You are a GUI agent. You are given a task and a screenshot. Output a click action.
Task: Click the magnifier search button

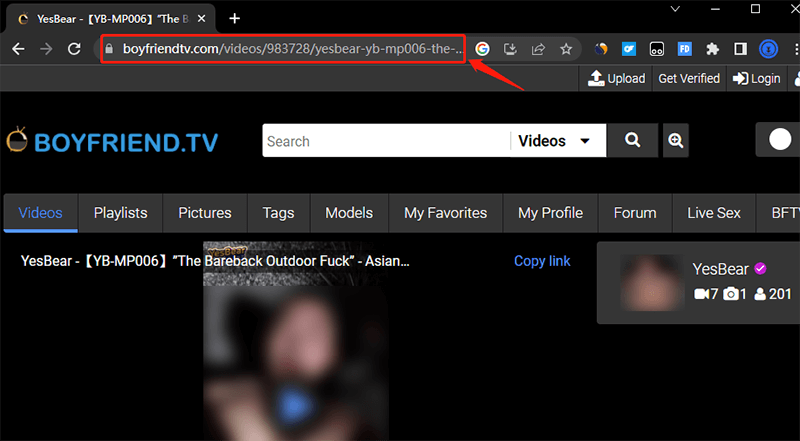point(633,140)
